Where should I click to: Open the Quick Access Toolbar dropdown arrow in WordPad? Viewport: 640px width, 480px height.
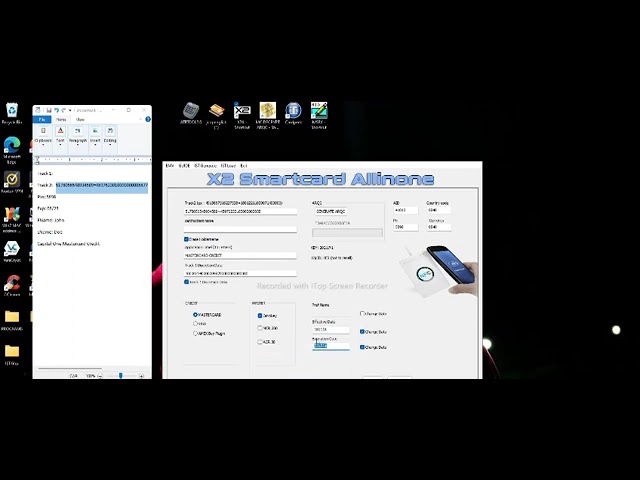70,111
